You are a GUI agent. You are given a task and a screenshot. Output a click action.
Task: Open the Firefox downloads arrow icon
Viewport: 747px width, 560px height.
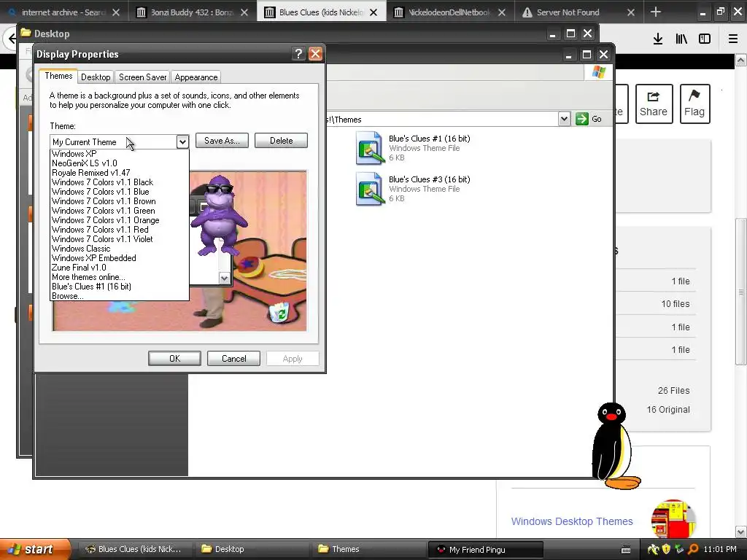(x=658, y=39)
